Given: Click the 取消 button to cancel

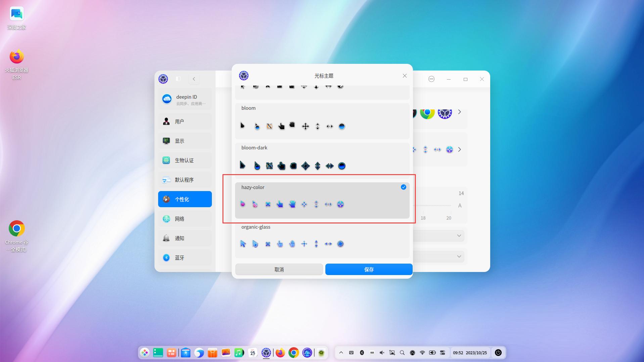Looking at the screenshot, I should [279, 269].
